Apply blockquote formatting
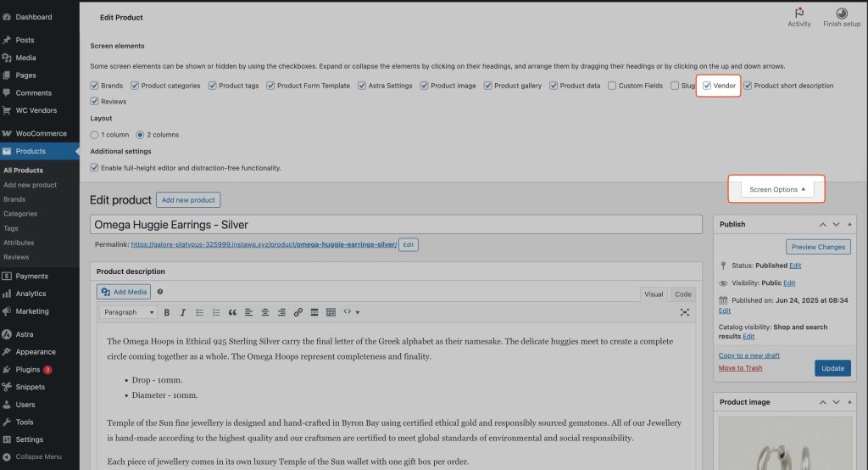Viewport: 868px width, 470px height. (232, 312)
